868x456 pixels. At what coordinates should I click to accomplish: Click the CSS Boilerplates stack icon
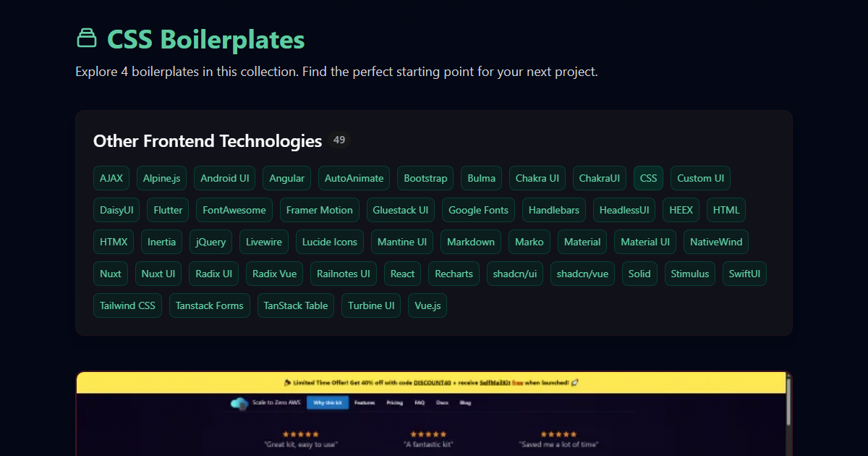[87, 38]
